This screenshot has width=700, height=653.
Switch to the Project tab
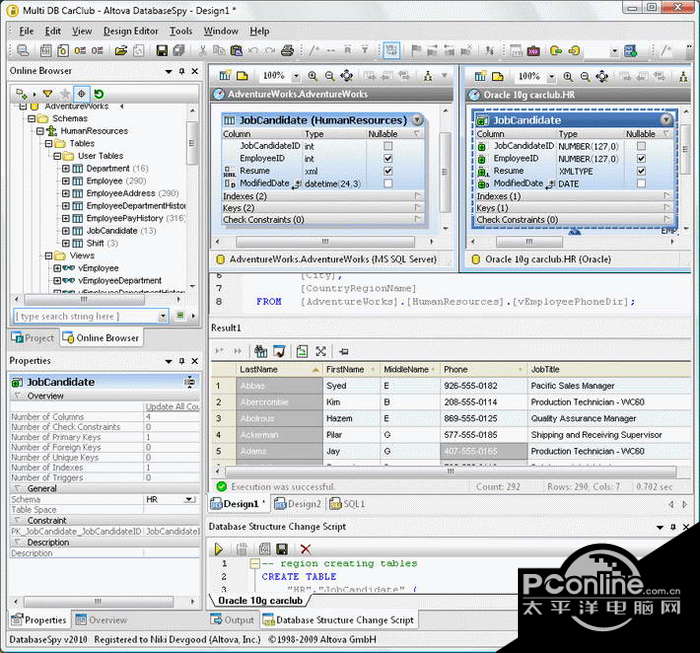(x=33, y=338)
